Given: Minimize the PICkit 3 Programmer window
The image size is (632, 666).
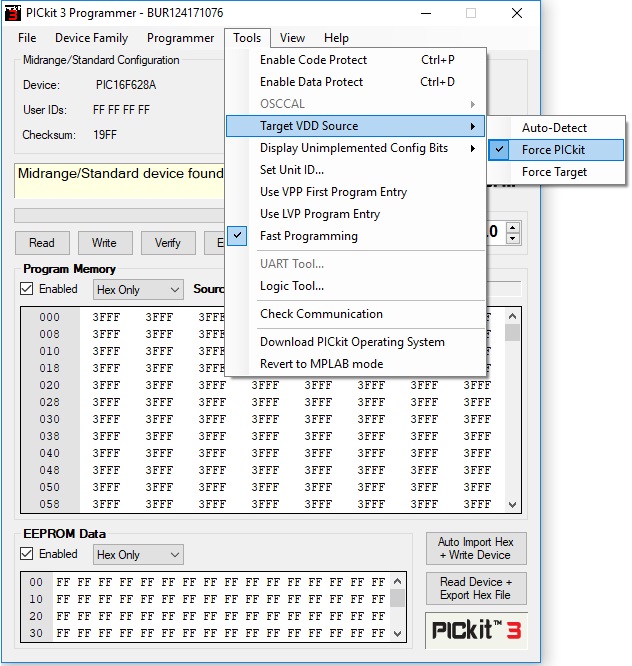Looking at the screenshot, I should pos(426,13).
